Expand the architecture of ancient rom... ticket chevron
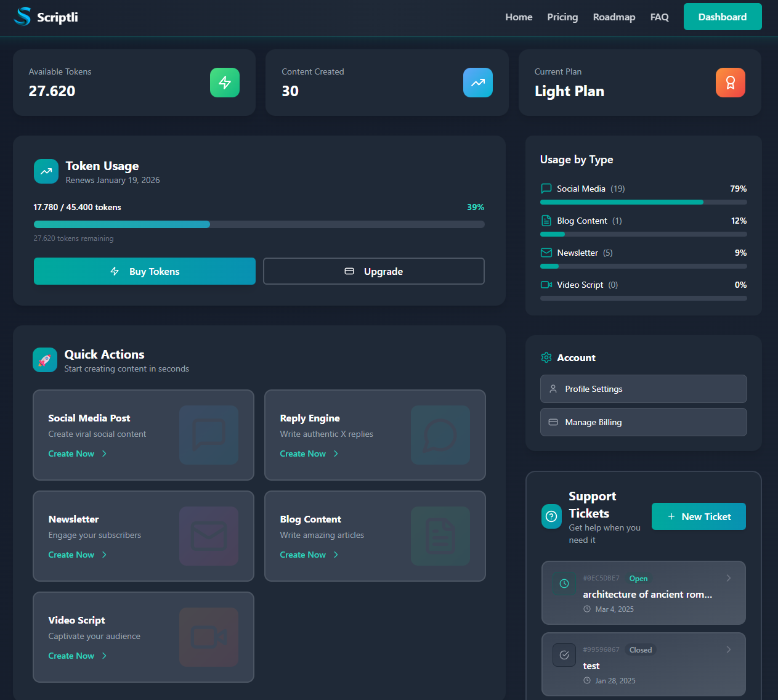This screenshot has height=700, width=778. [729, 578]
